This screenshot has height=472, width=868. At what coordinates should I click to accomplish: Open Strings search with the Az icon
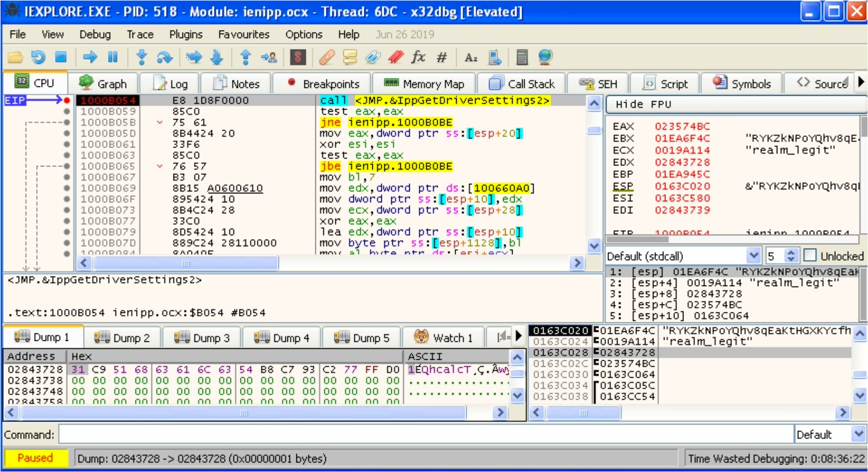(x=471, y=57)
